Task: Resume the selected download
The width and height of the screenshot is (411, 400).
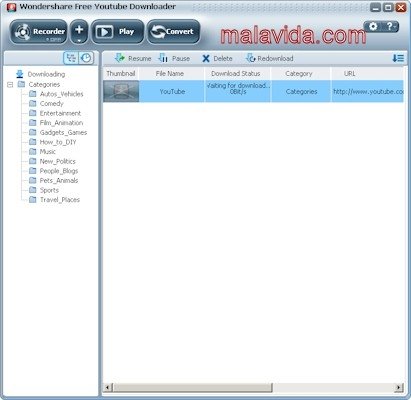Action: pos(133,58)
